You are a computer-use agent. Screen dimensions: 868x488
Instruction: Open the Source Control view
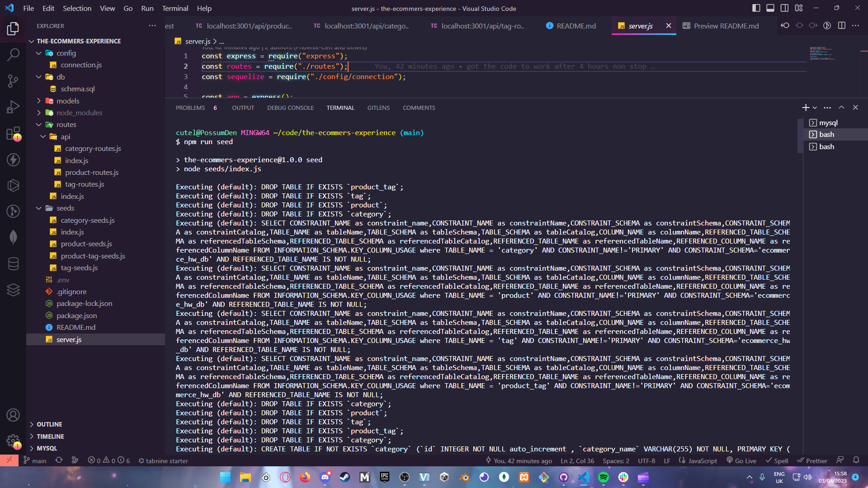[14, 80]
